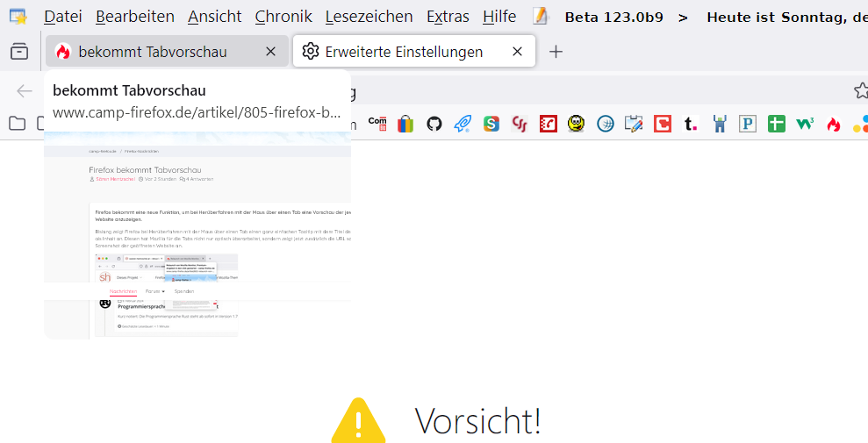Image resolution: width=868 pixels, height=443 pixels.
Task: Open the clipboard with pencil bookmark
Action: point(634,124)
